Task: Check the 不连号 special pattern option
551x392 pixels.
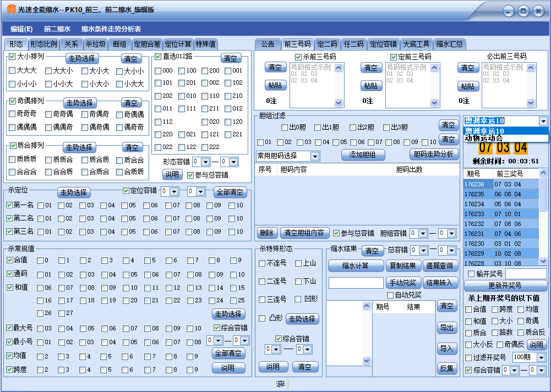Action: click(263, 263)
